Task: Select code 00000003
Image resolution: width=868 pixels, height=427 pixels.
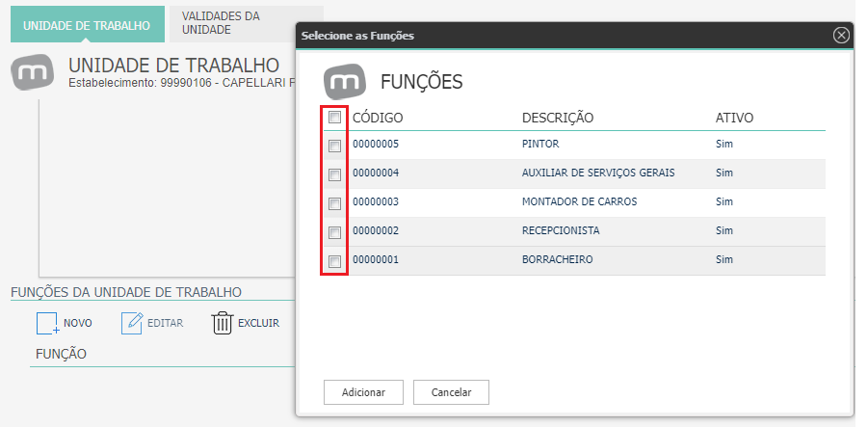Action: pyautogui.click(x=376, y=201)
